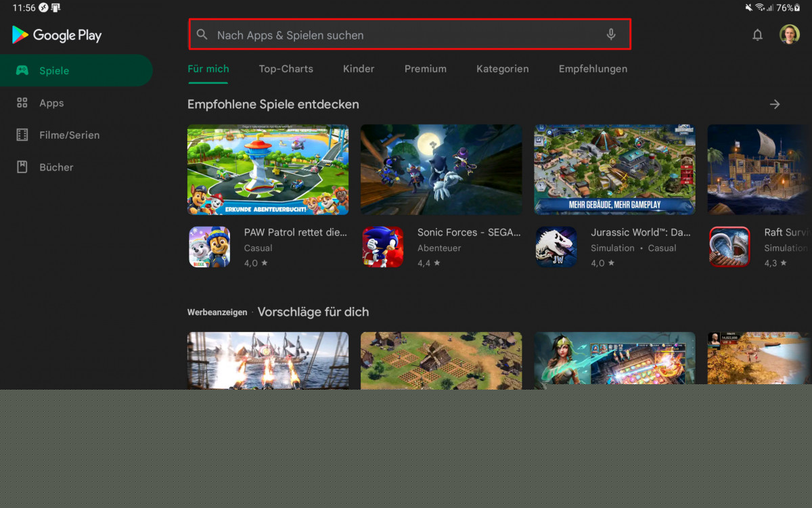Open the Premium tab
Viewport: 812px width, 508px height.
click(x=426, y=69)
